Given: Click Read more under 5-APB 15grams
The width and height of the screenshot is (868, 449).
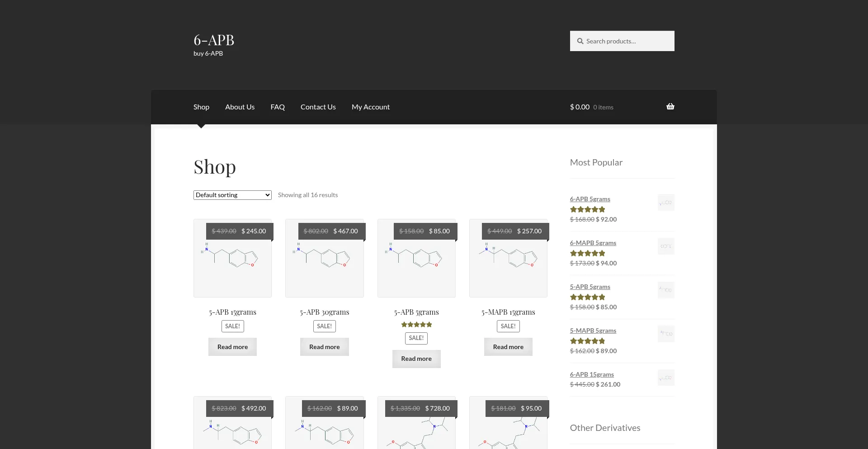Looking at the screenshot, I should tap(232, 347).
